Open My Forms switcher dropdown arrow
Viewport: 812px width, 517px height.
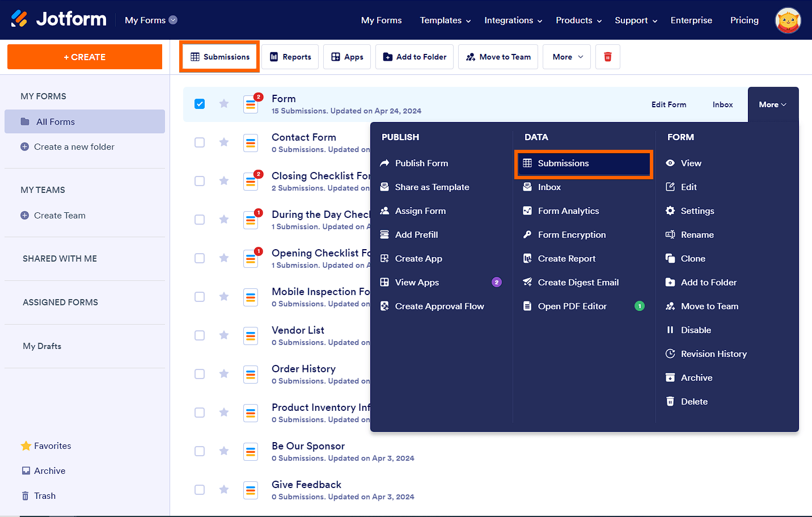tap(174, 20)
